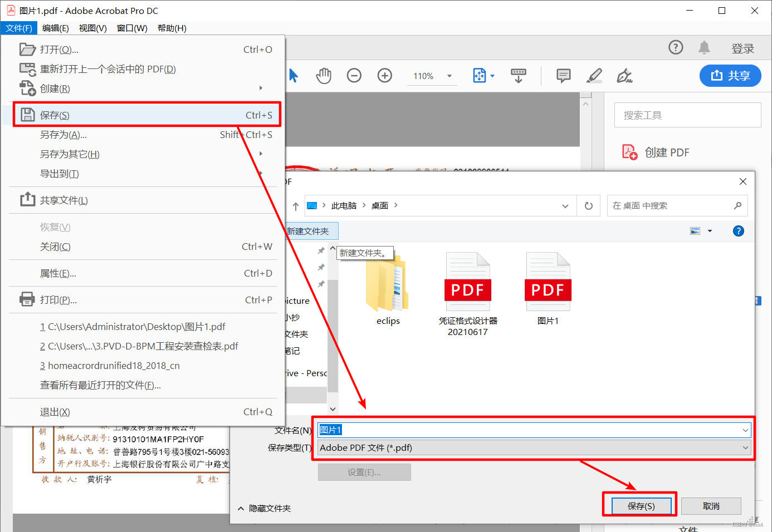Open the 视图(V) menu
Image resolution: width=772 pixels, height=532 pixels.
93,28
